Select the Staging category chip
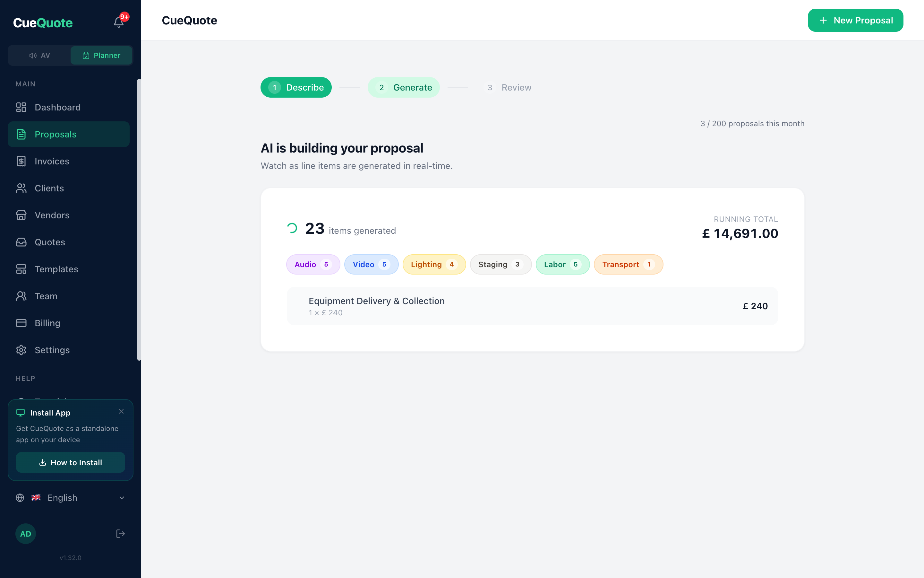 [501, 265]
